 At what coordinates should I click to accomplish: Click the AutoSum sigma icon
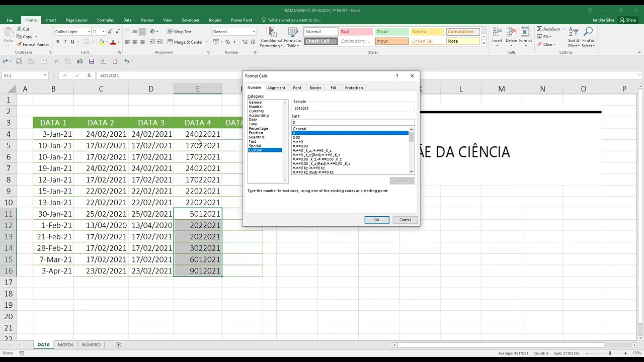pos(539,29)
